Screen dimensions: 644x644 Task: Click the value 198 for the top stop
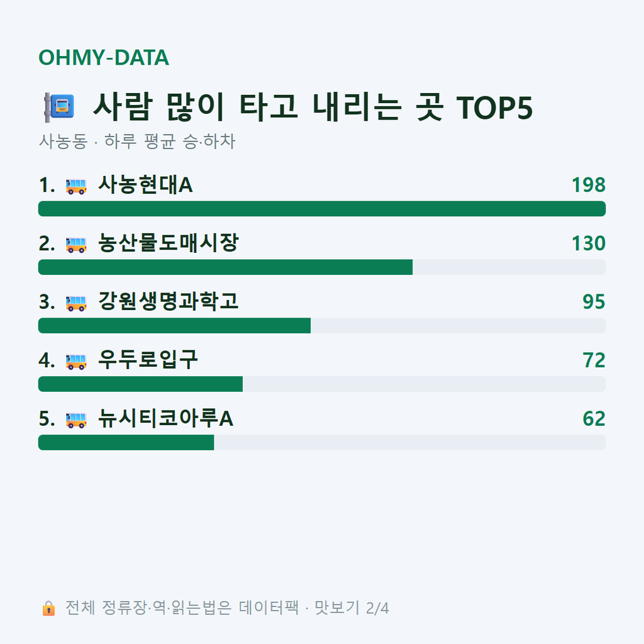pyautogui.click(x=589, y=185)
